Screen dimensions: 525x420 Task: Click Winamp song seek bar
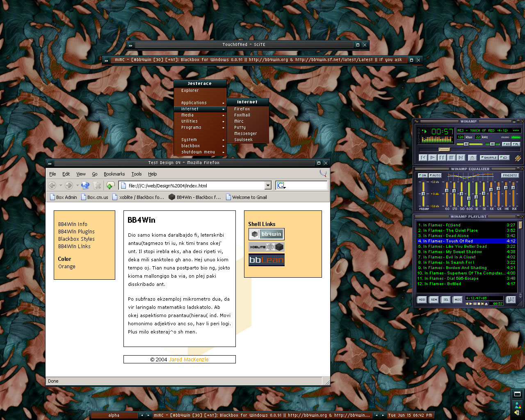coord(470,150)
